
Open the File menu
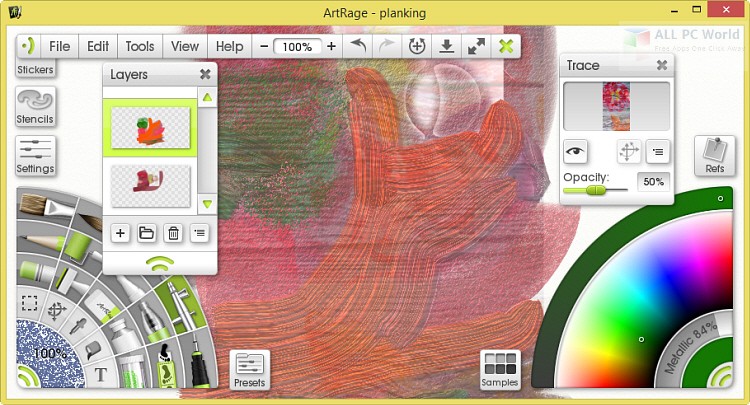59,46
